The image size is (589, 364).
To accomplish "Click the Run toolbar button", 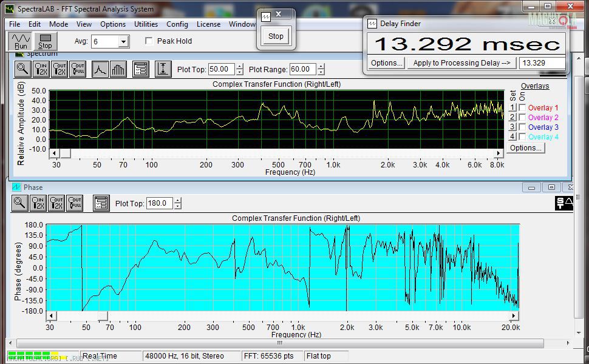I will (21, 41).
